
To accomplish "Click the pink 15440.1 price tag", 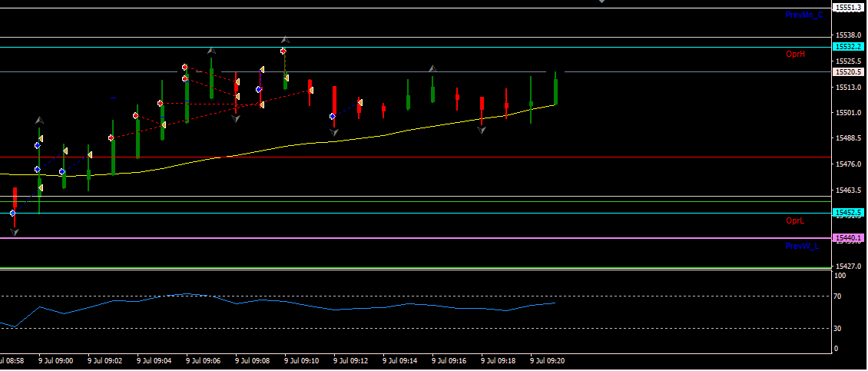I will 849,238.
